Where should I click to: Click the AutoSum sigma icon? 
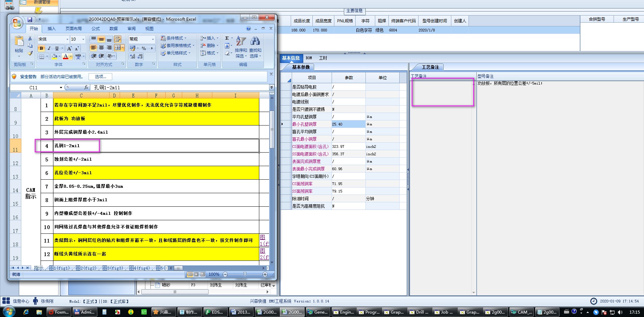point(227,38)
